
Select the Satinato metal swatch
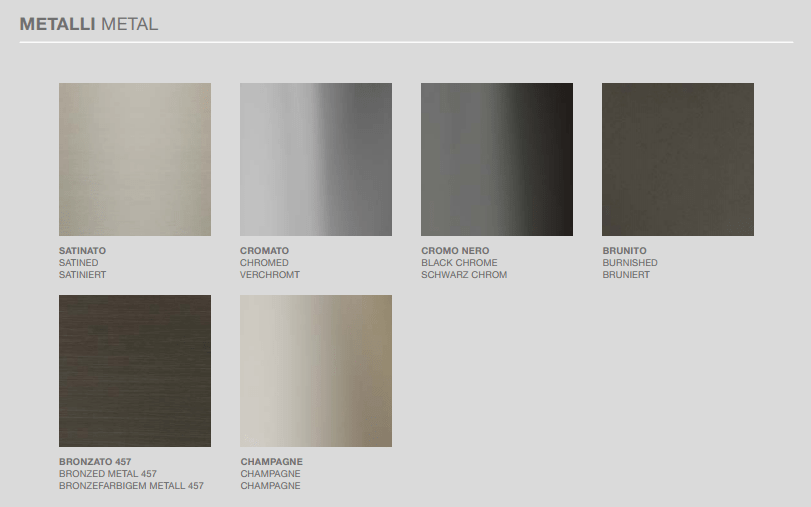pos(135,159)
